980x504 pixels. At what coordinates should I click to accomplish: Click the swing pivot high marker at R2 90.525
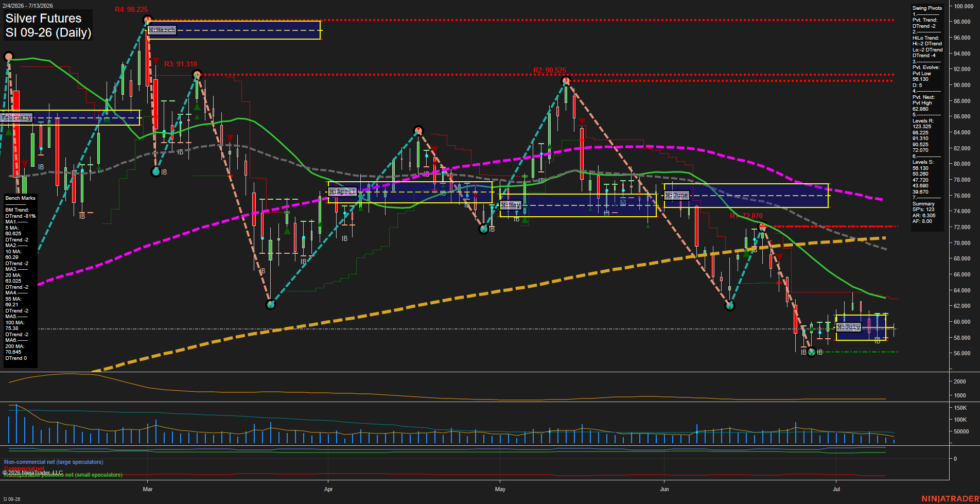tap(566, 81)
